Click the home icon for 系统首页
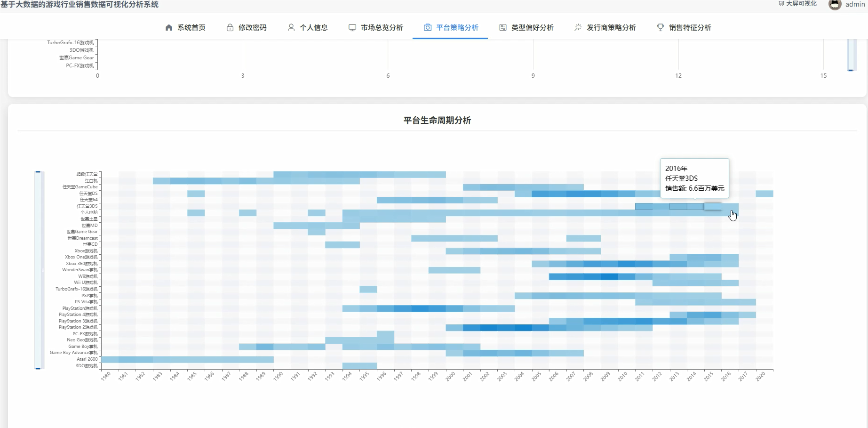868x428 pixels. click(x=169, y=27)
